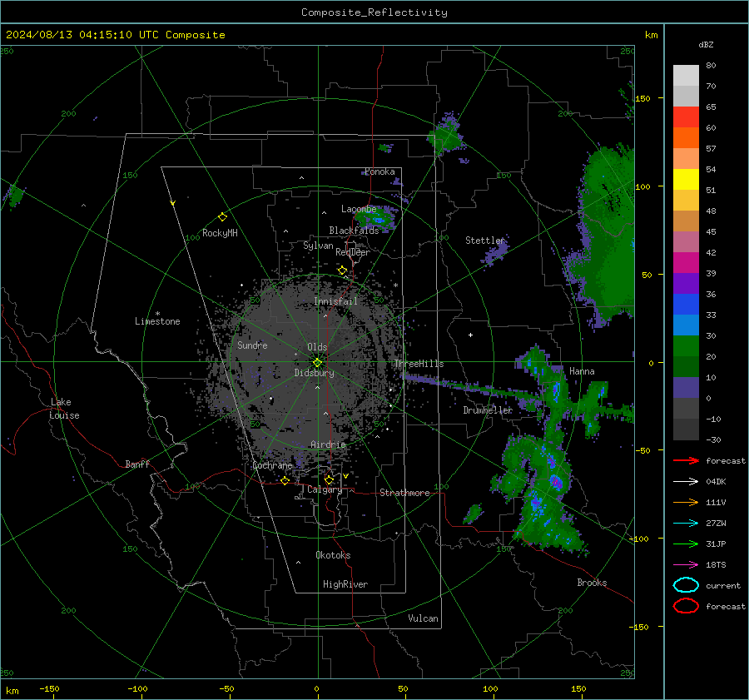Click the current legend label

[723, 586]
